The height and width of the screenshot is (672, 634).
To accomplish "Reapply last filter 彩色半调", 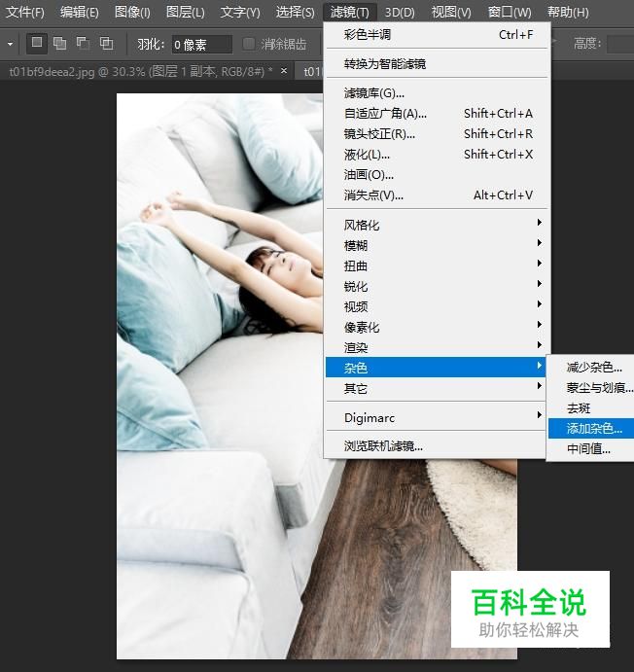I will (x=438, y=35).
